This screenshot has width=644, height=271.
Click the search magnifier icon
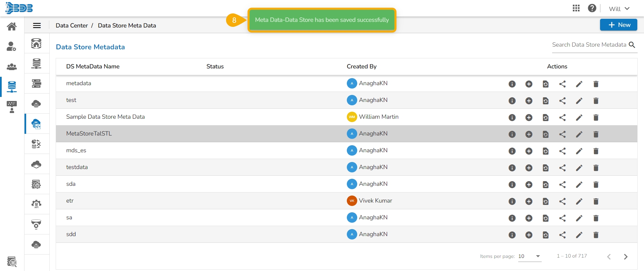pos(632,45)
